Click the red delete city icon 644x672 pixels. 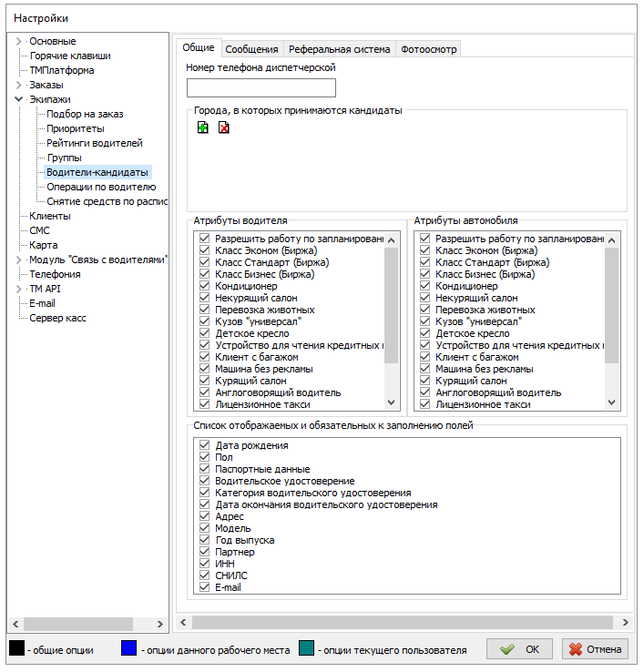223,128
